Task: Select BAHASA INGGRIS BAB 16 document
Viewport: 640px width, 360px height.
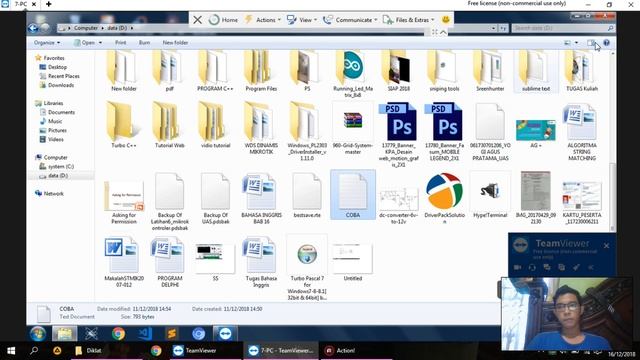Action: coord(261,198)
